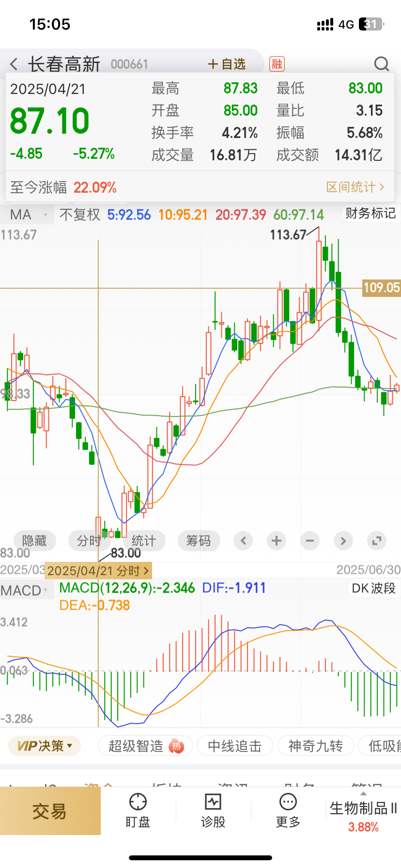This screenshot has height=868, width=401.
Task: Open 更多 more options icon
Action: tap(288, 811)
